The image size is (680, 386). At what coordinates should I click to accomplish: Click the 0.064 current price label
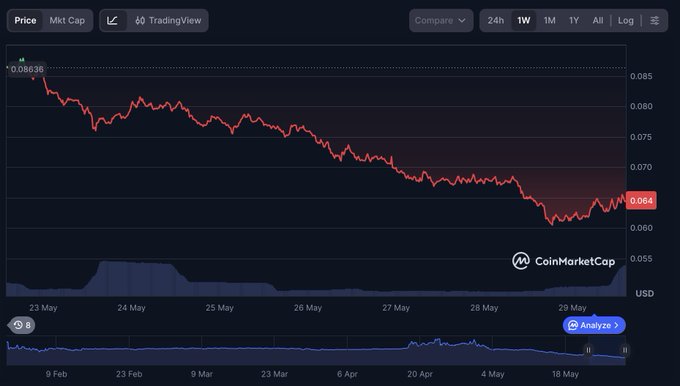point(641,200)
